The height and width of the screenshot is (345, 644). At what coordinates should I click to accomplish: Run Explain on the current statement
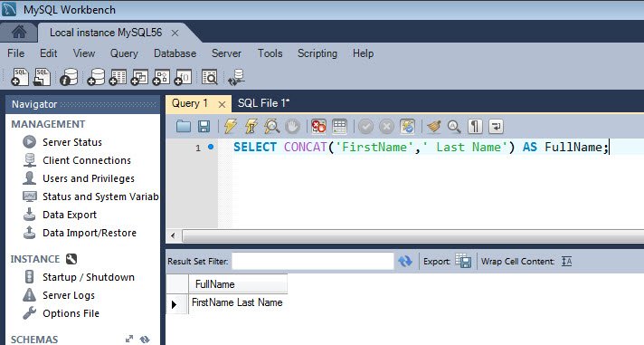272,126
